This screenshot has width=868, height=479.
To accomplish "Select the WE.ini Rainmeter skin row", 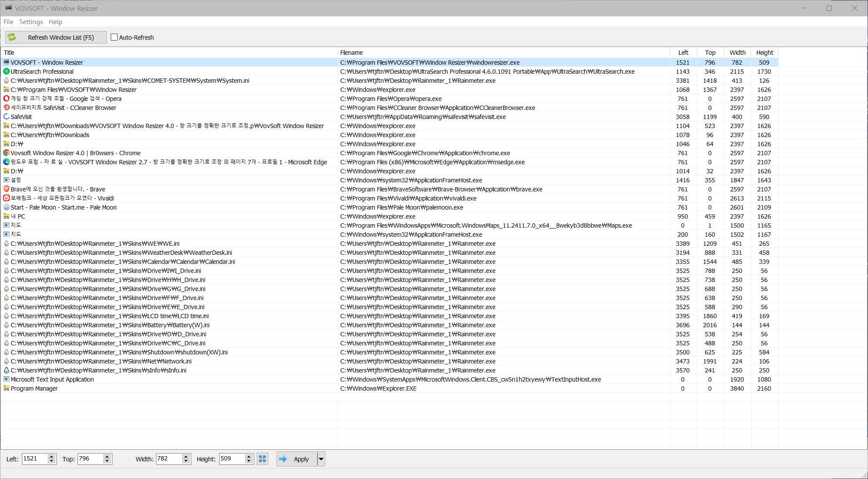I will pyautogui.click(x=389, y=244).
